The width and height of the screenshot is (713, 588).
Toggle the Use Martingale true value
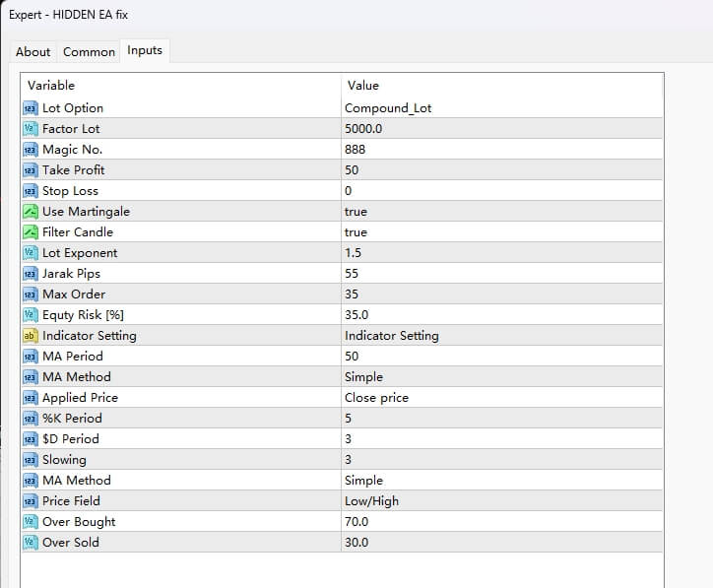pos(356,212)
